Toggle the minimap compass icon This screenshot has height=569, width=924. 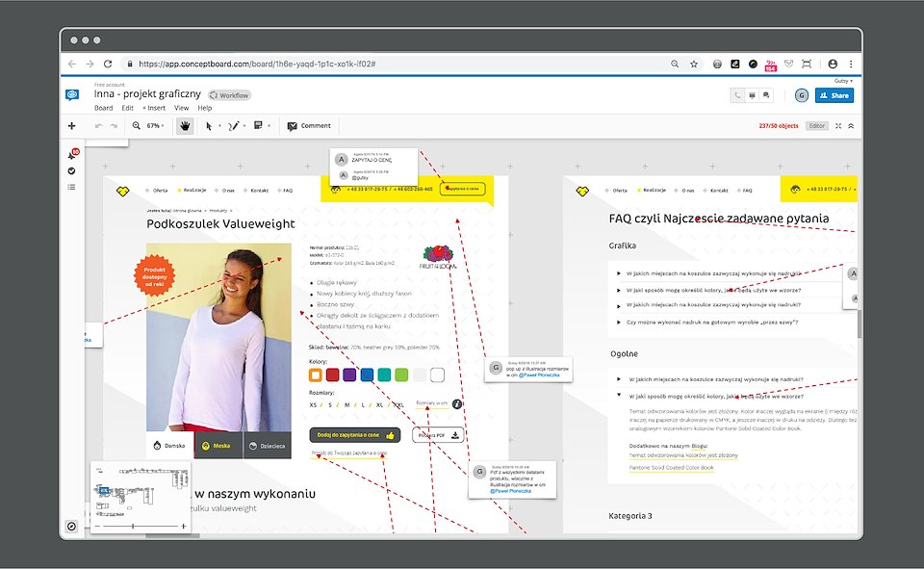72,527
